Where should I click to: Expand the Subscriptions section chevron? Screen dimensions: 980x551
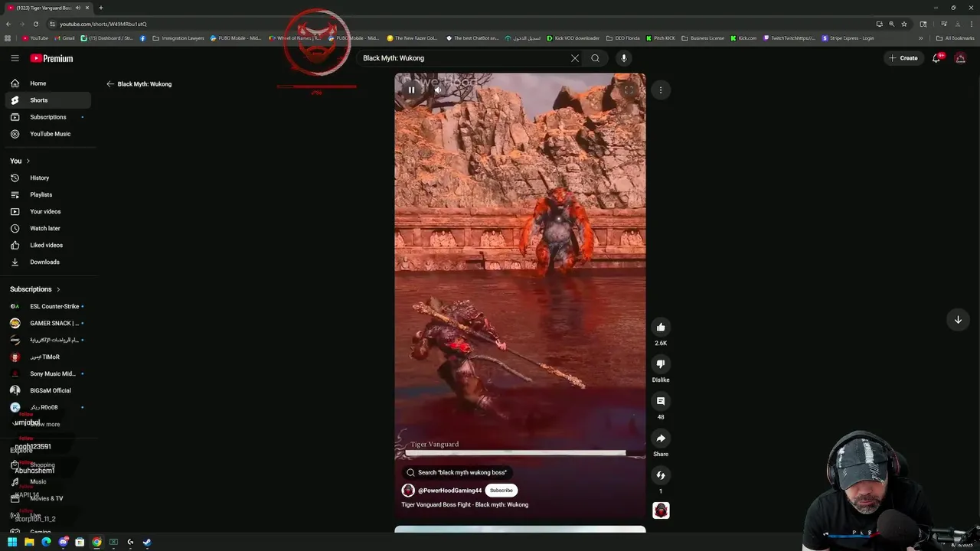[58, 289]
